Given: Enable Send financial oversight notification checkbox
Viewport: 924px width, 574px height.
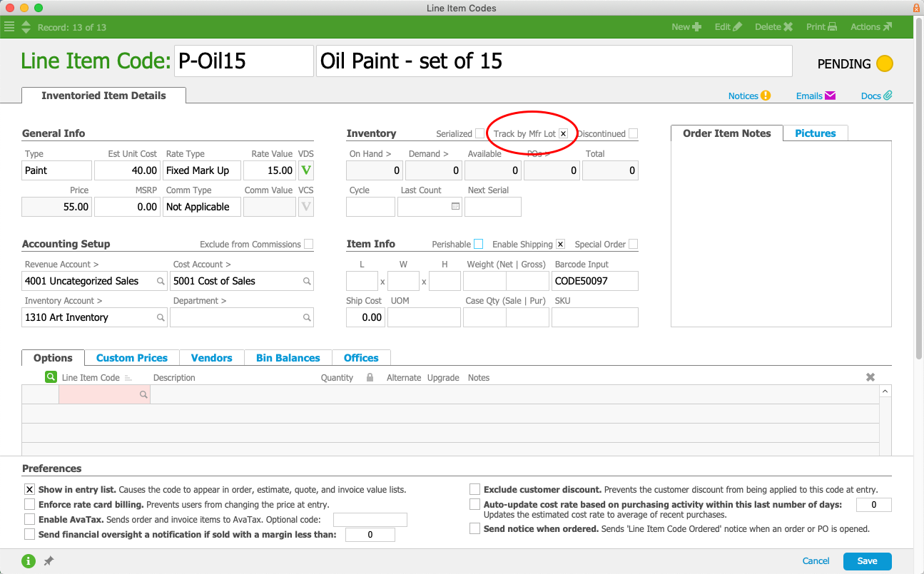Looking at the screenshot, I should (29, 534).
